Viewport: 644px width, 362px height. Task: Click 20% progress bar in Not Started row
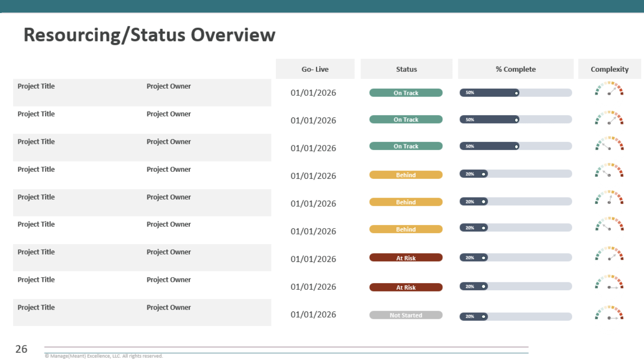[516, 316]
